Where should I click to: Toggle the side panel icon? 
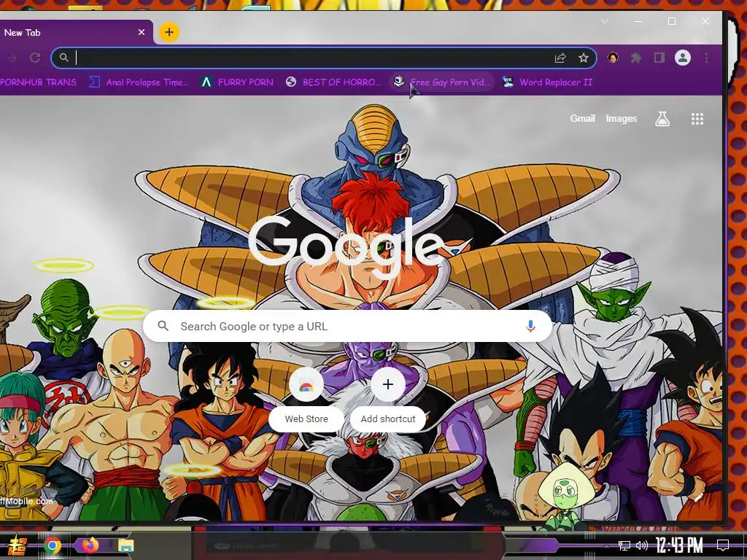click(x=659, y=58)
